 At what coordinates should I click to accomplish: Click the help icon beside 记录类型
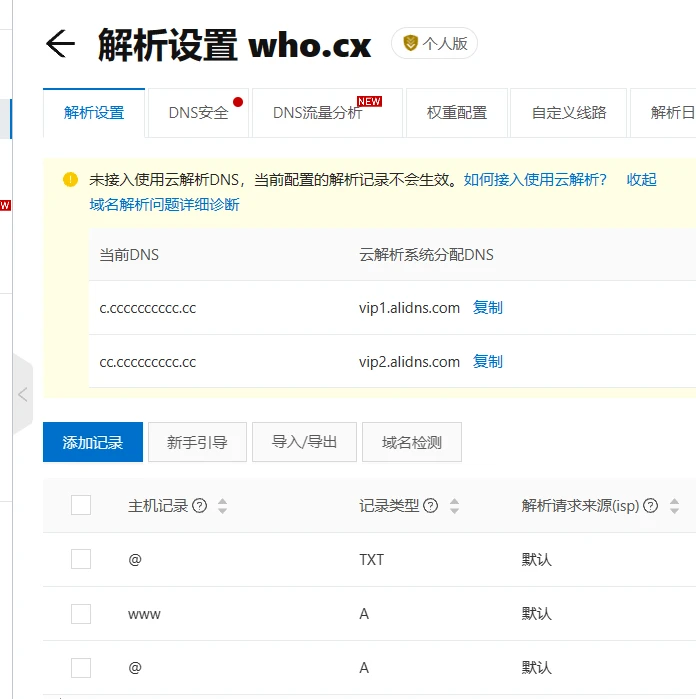431,506
